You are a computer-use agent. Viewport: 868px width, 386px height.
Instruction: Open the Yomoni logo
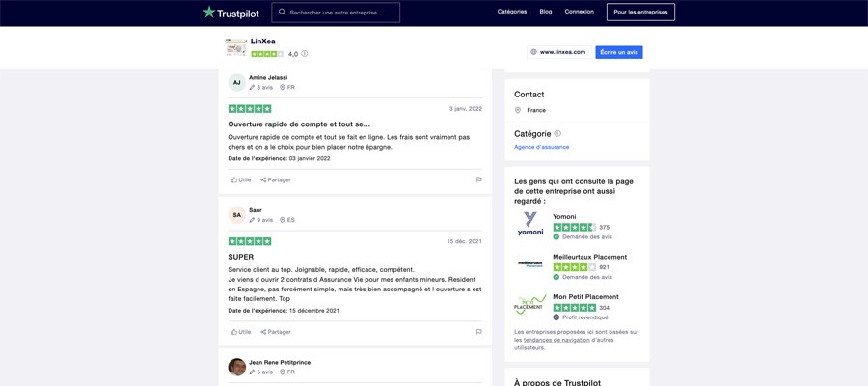click(530, 223)
